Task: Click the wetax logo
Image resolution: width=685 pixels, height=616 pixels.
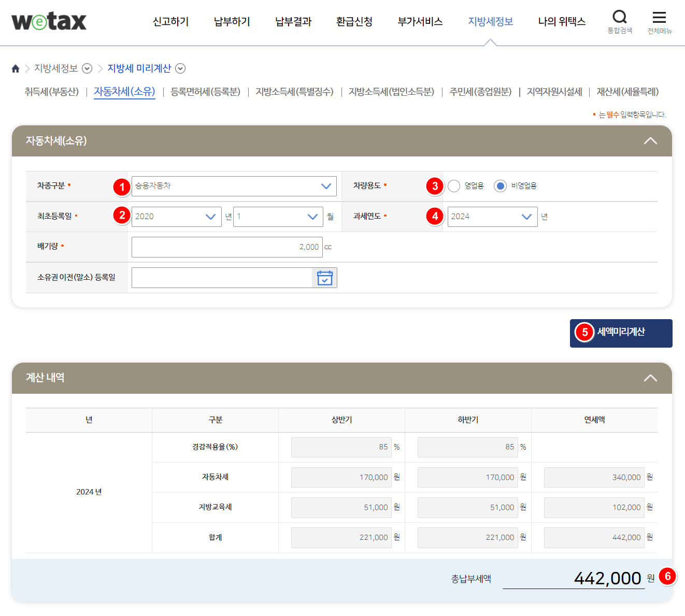Action: [x=49, y=22]
